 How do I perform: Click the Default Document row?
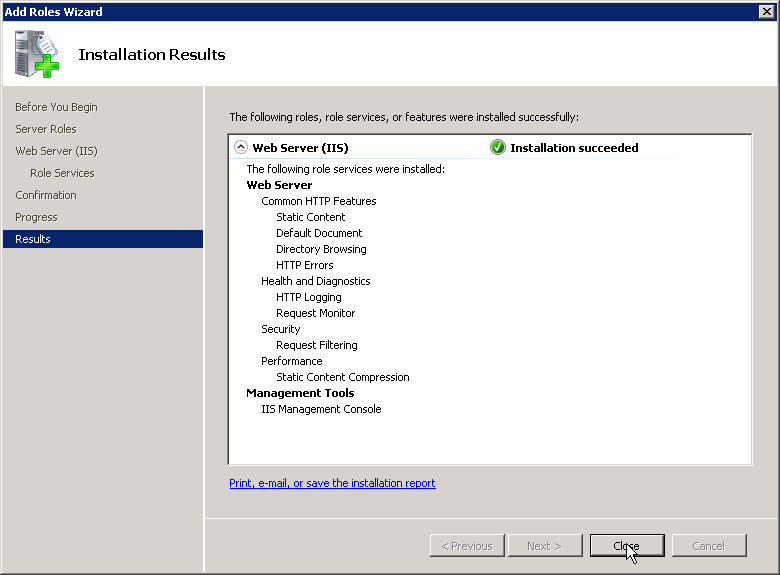point(319,233)
